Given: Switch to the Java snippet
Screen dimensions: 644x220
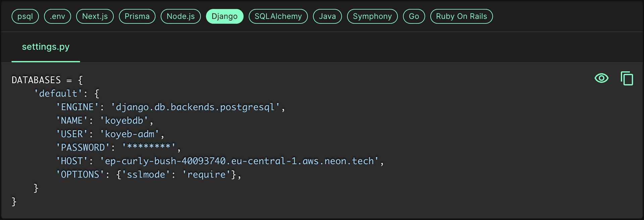Looking at the screenshot, I should coord(327,16).
